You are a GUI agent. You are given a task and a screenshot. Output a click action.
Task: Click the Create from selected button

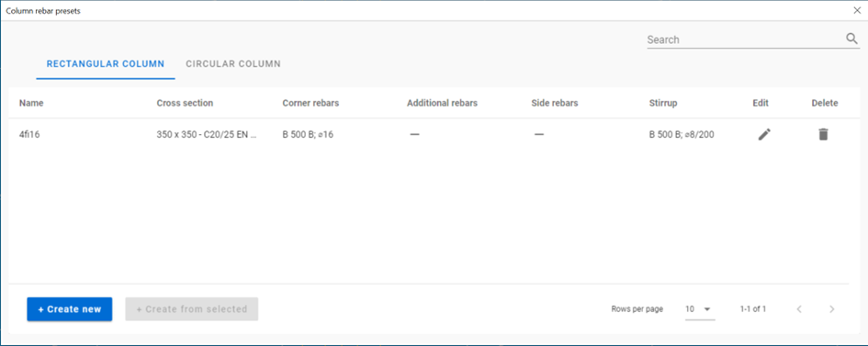[192, 309]
